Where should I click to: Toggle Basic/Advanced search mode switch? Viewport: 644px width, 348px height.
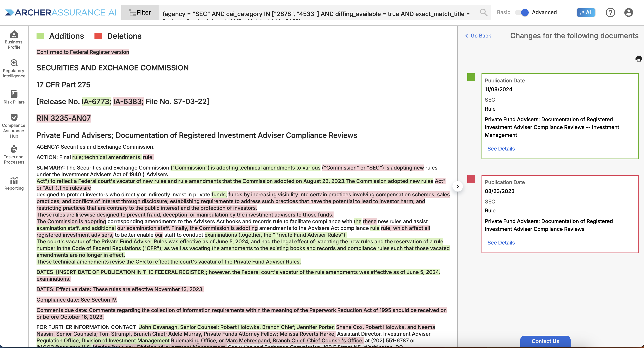pyautogui.click(x=522, y=12)
